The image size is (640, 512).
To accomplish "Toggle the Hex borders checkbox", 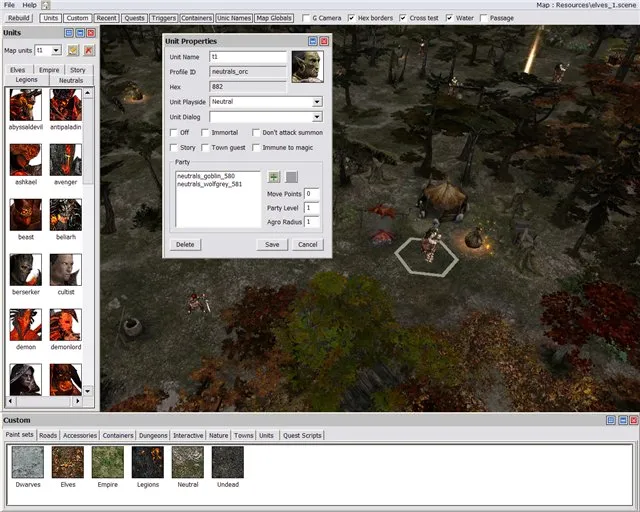I will (350, 18).
